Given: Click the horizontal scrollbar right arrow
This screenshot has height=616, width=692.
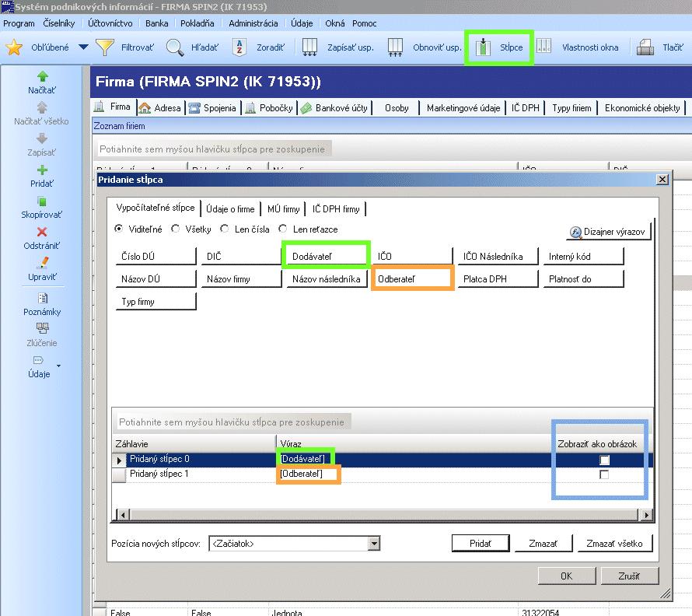Looking at the screenshot, I should 646,515.
